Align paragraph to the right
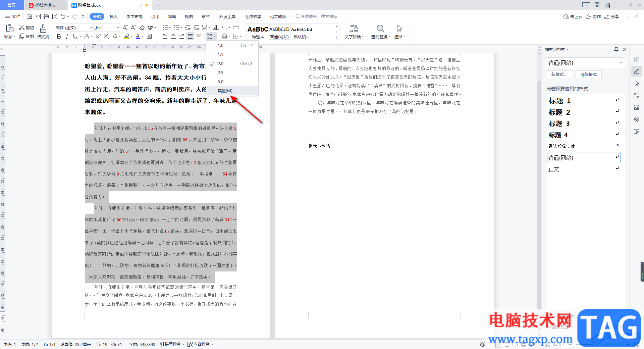644x349 pixels. coord(182,36)
